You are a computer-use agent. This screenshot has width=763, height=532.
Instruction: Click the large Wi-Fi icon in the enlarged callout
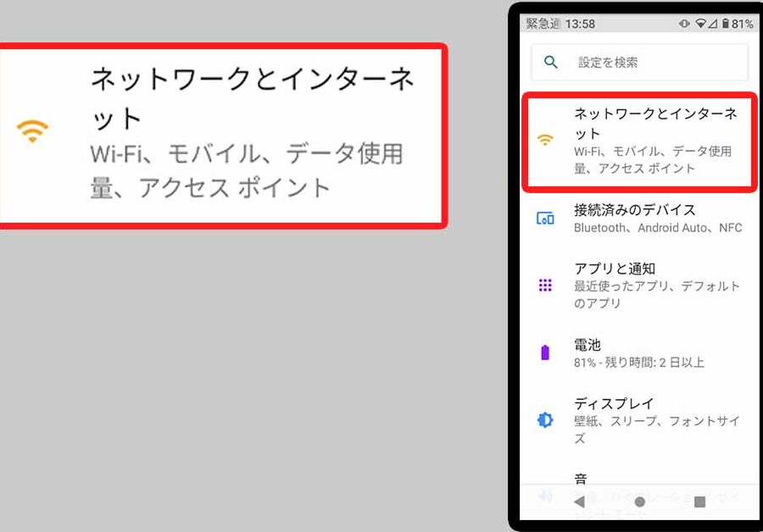32,131
